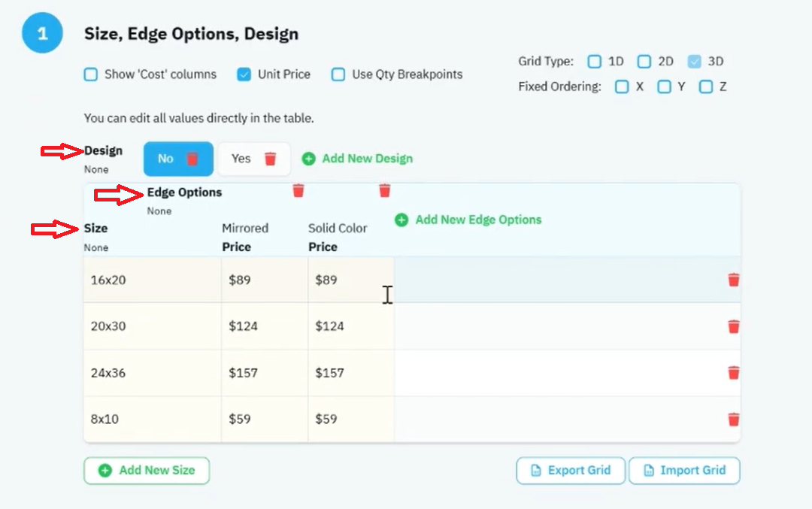This screenshot has height=509, width=812.
Task: Edit the Solid Color $59 price cell
Action: click(x=351, y=419)
